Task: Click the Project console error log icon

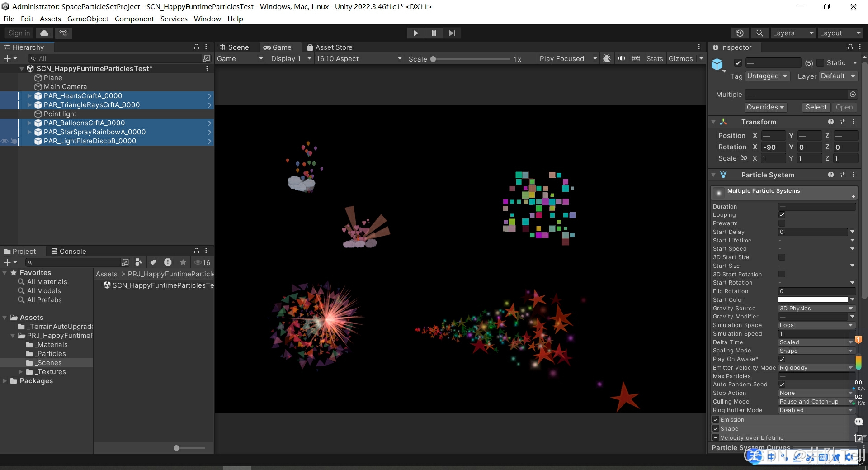Action: 168,262
